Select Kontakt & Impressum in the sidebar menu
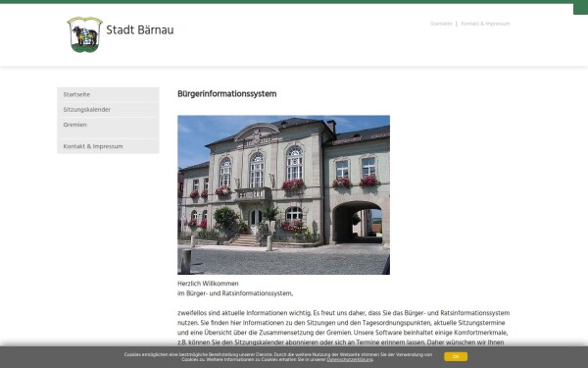This screenshot has height=368, width=588. tap(108, 146)
